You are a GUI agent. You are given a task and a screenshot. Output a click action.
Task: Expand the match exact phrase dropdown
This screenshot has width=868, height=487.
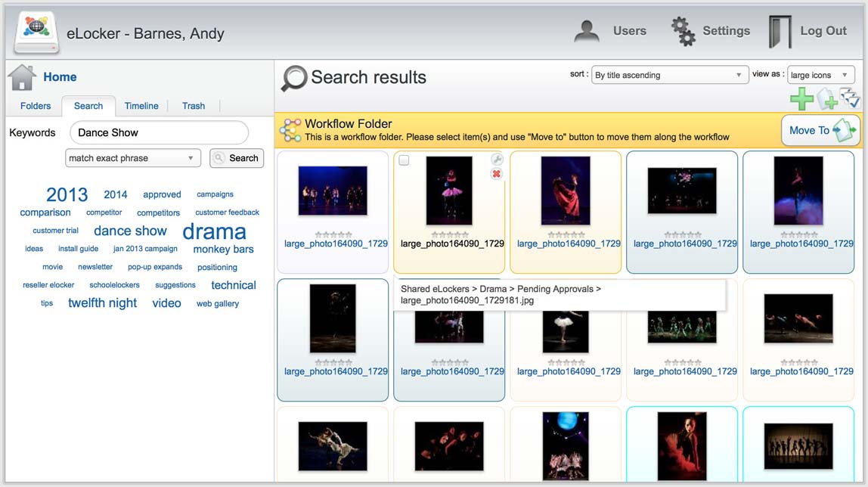(x=132, y=158)
